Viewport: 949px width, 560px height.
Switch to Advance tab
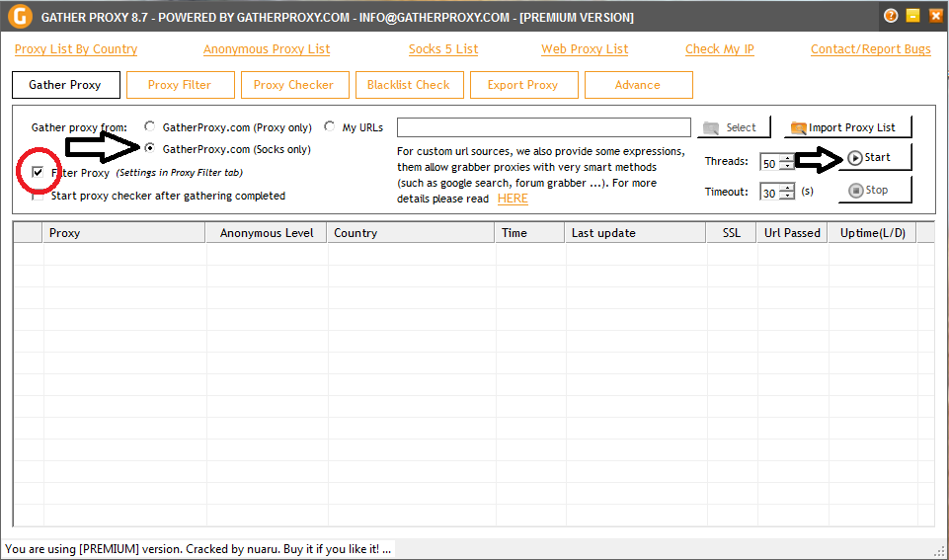tap(639, 85)
